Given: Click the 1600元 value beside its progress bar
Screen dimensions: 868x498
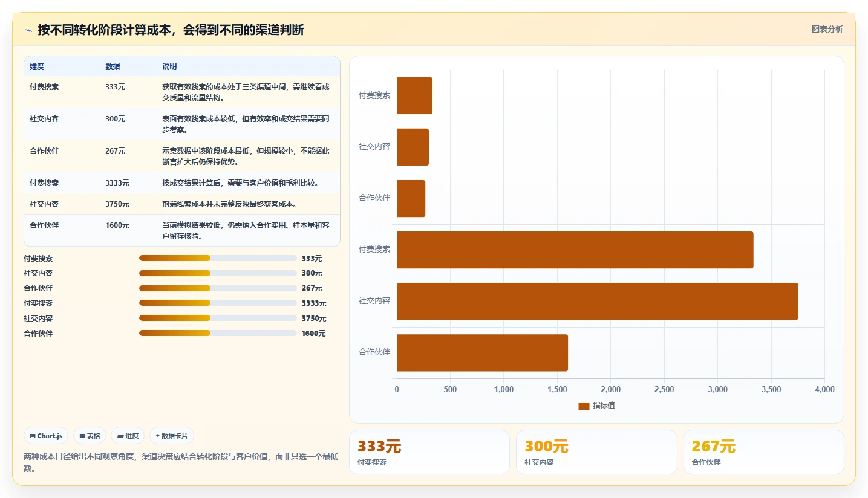Looking at the screenshot, I should pyautogui.click(x=314, y=333).
